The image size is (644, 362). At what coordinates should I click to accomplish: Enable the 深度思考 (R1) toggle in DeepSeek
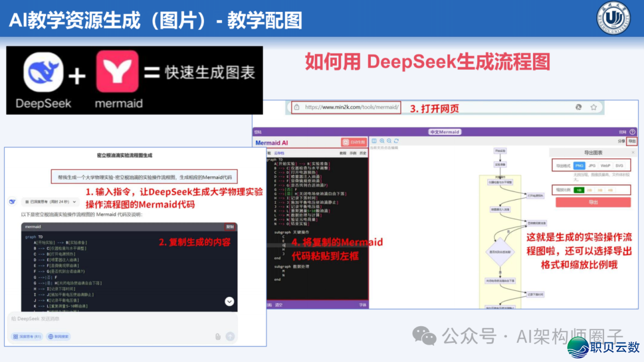coord(27,336)
